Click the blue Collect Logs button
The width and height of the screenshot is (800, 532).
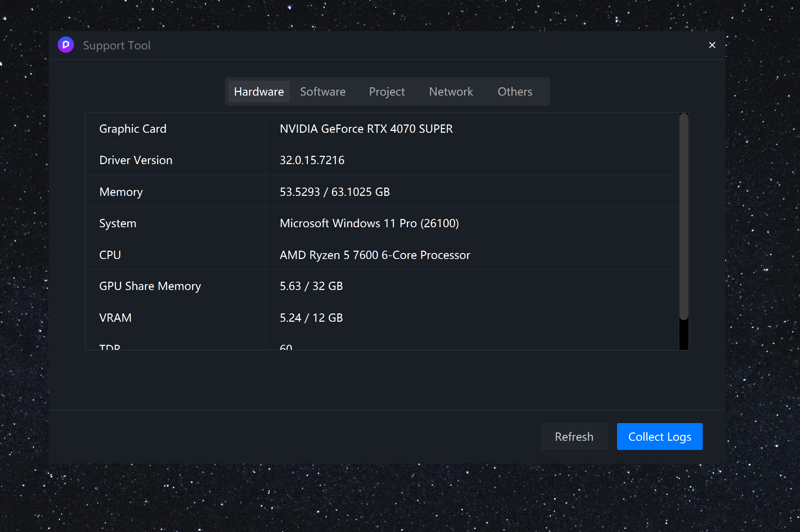[659, 436]
